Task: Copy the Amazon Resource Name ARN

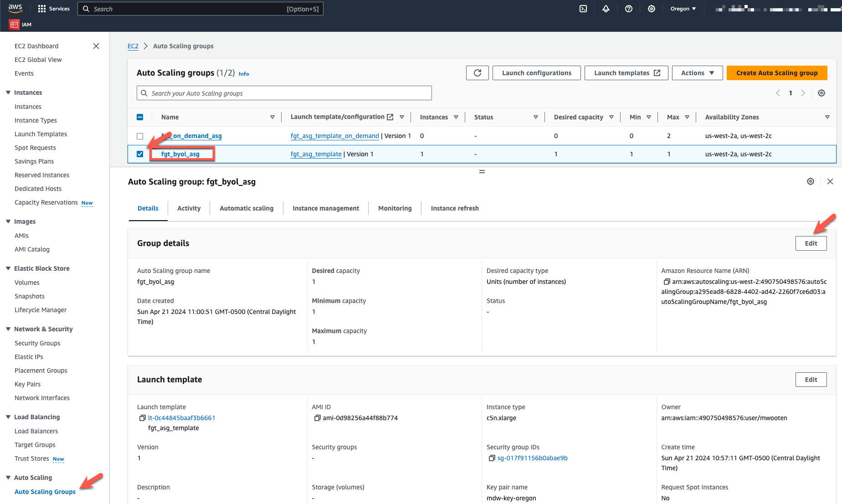Action: [667, 282]
